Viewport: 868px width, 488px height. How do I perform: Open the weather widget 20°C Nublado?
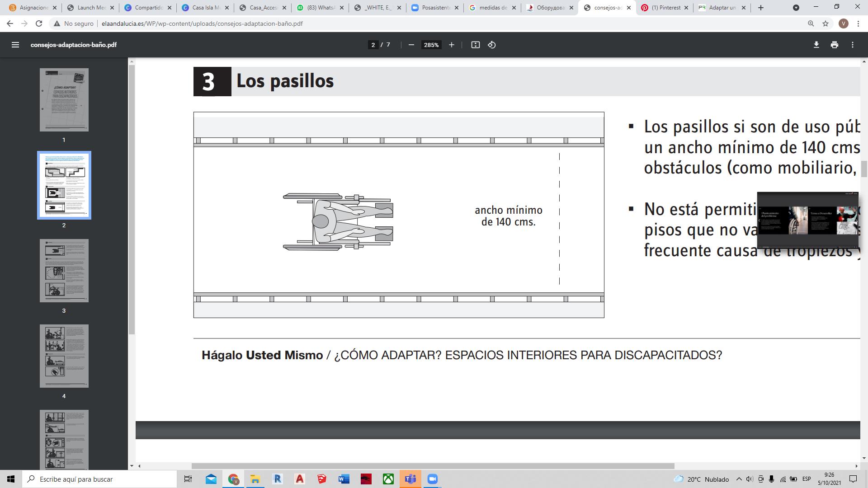[701, 479]
